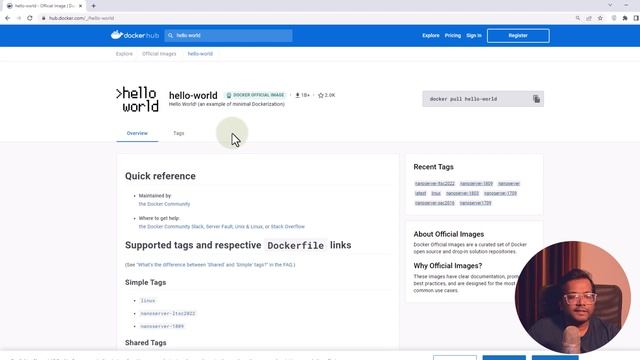Viewport: 640px width, 360px height.
Task: Open the Docker Community maintainer link
Action: click(164, 204)
